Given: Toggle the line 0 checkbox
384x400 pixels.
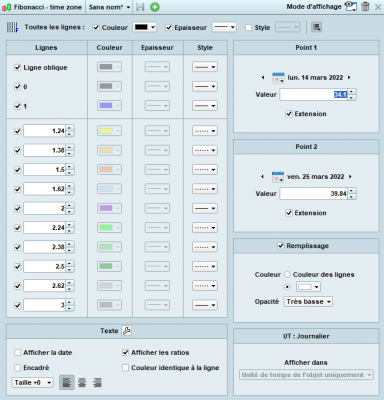Looking at the screenshot, I should pyautogui.click(x=18, y=87).
